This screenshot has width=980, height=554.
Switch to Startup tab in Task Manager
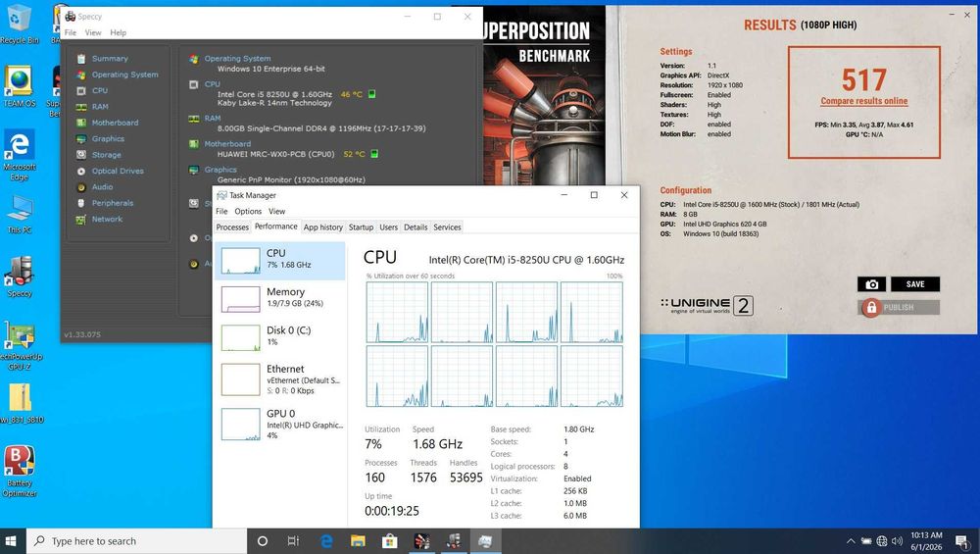click(362, 227)
